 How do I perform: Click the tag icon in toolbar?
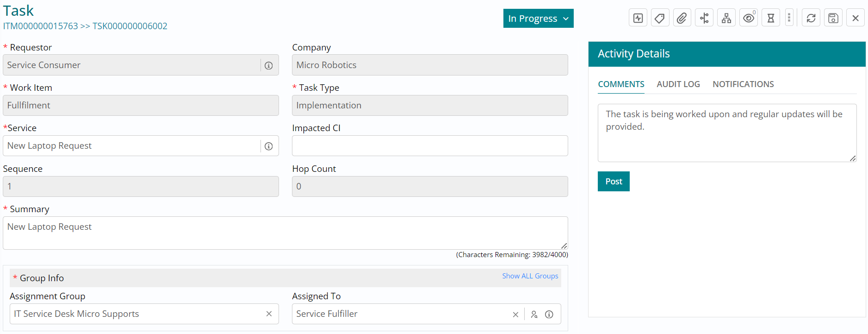coord(660,18)
